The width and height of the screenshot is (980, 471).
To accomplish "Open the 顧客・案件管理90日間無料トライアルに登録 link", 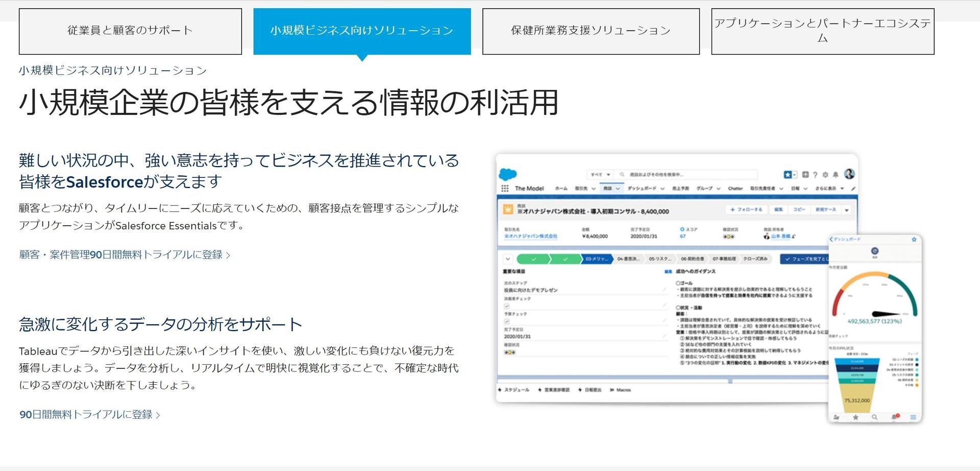I will tap(125, 254).
